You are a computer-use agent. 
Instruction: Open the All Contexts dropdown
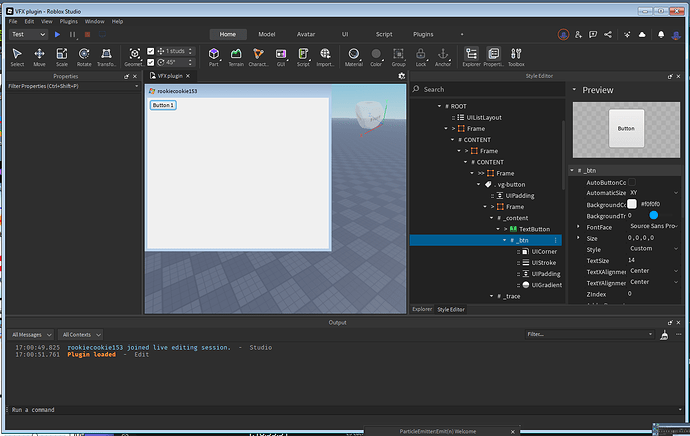point(81,335)
